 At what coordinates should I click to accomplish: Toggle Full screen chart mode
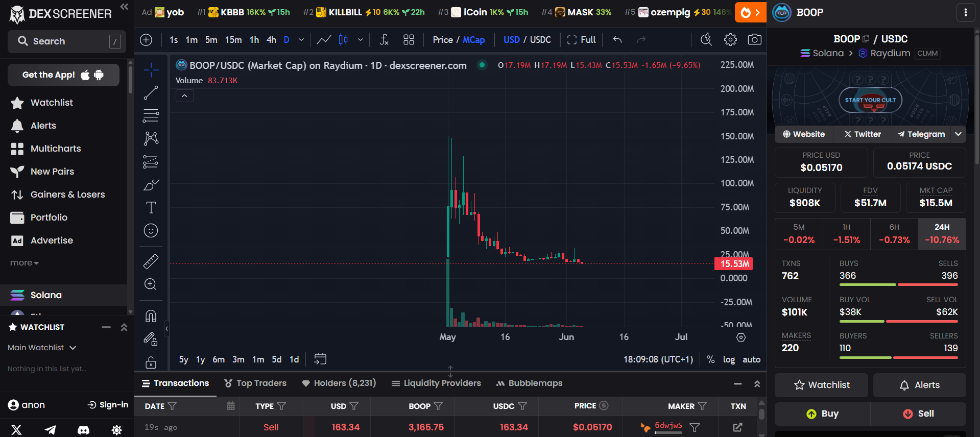(581, 40)
